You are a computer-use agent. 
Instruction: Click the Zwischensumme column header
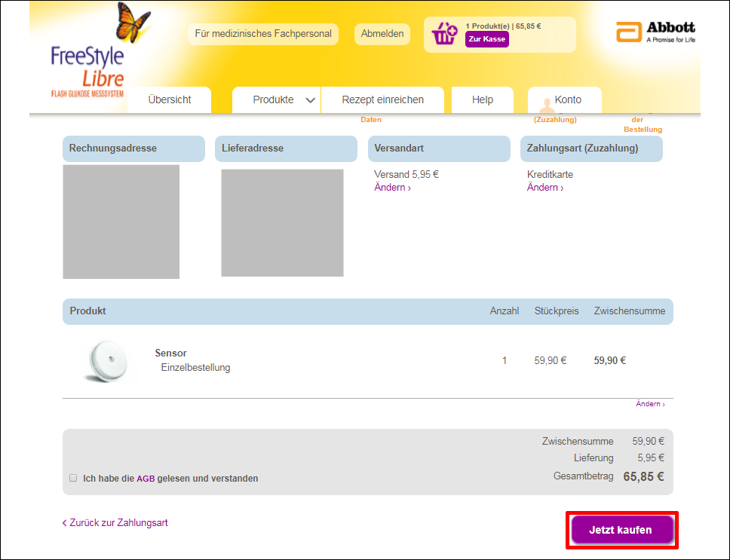630,311
